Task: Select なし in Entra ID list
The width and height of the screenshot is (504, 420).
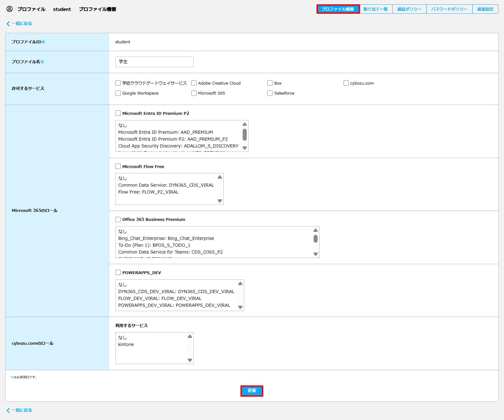Action: pos(123,125)
